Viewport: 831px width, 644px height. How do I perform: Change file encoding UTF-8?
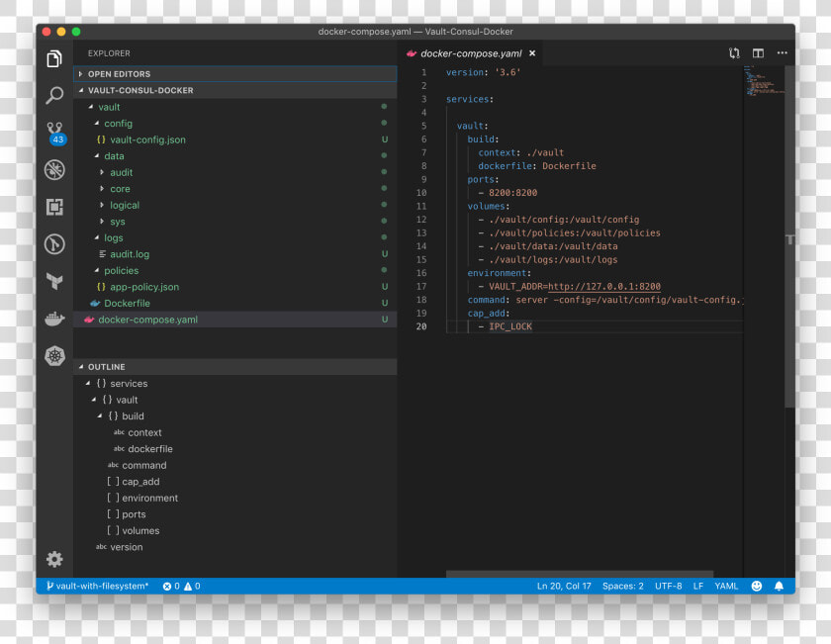669,586
